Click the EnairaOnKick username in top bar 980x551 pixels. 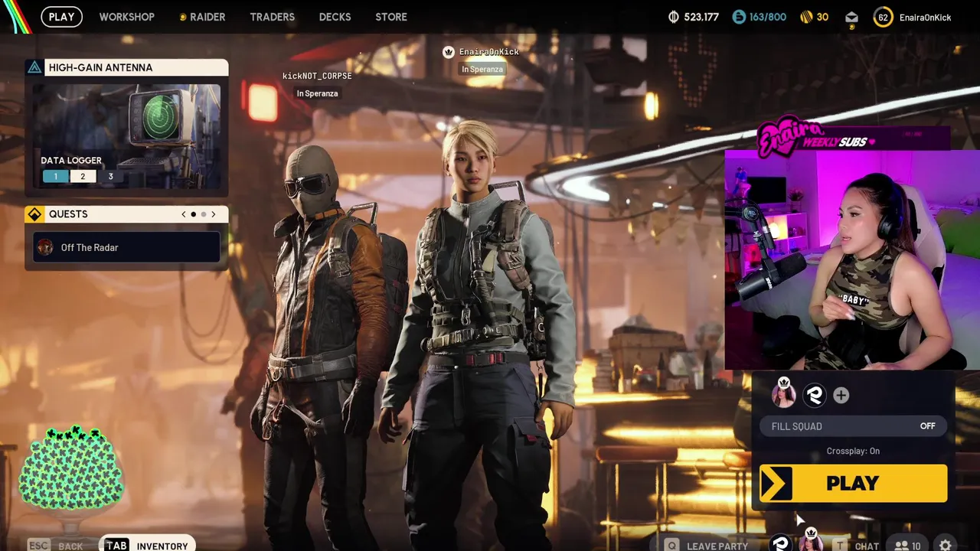tap(925, 17)
